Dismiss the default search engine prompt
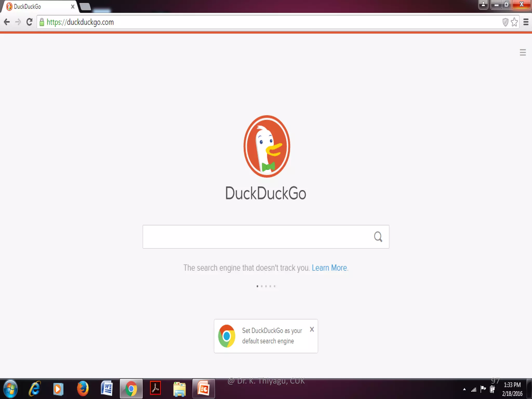Viewport: 532px width, 399px height. click(x=312, y=329)
